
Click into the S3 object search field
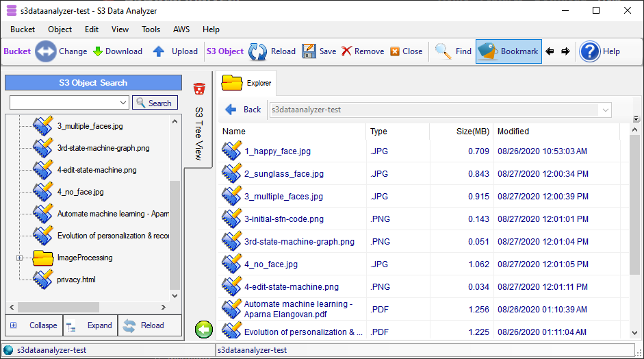point(64,103)
